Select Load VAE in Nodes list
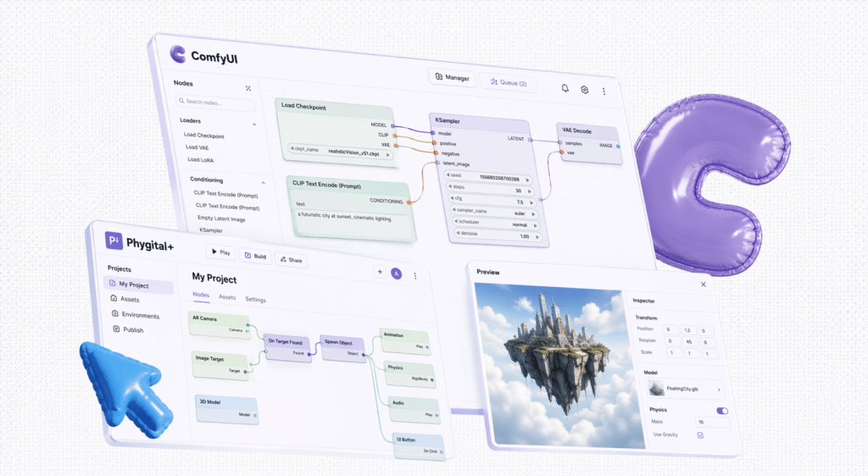868x476 pixels. click(197, 147)
